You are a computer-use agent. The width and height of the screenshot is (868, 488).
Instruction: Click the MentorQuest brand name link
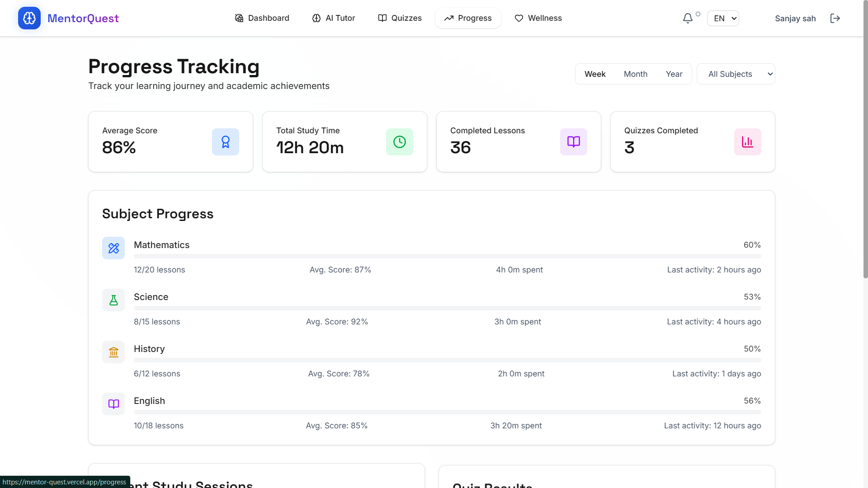(83, 18)
